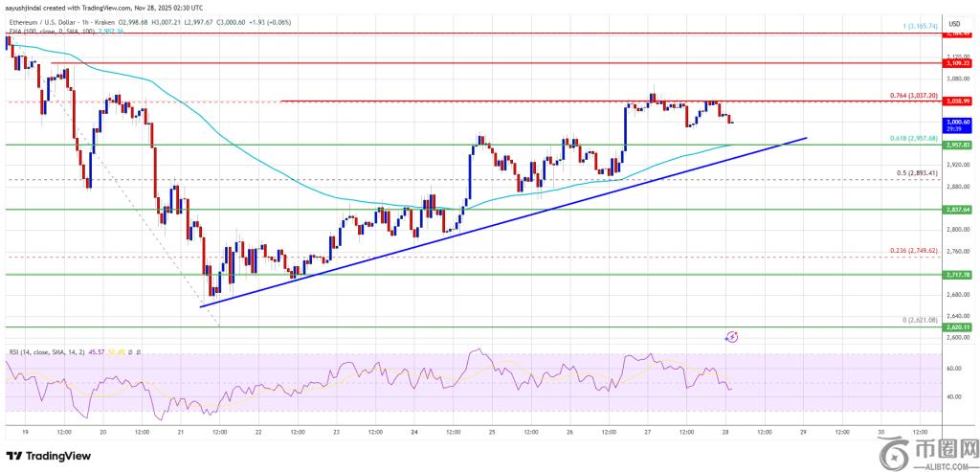Screen dimensions: 980x472
Task: Click date 25 on the time axis
Action: (x=490, y=431)
